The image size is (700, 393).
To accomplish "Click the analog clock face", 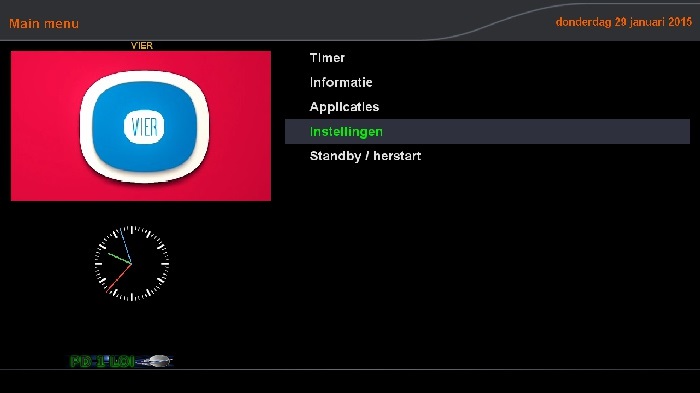I will coord(132,263).
